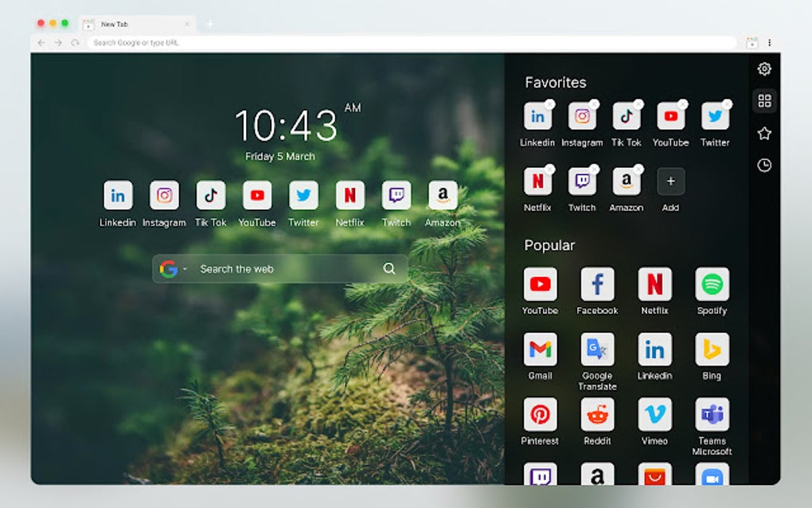Launch Netflix from the main shortcut row
812x508 pixels.
coord(349,196)
